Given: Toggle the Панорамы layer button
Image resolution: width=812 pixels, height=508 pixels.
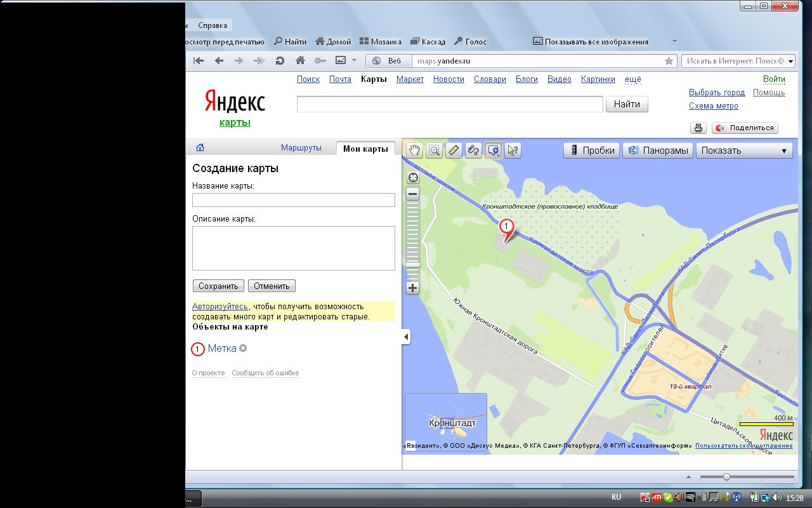Looking at the screenshot, I should pyautogui.click(x=658, y=150).
